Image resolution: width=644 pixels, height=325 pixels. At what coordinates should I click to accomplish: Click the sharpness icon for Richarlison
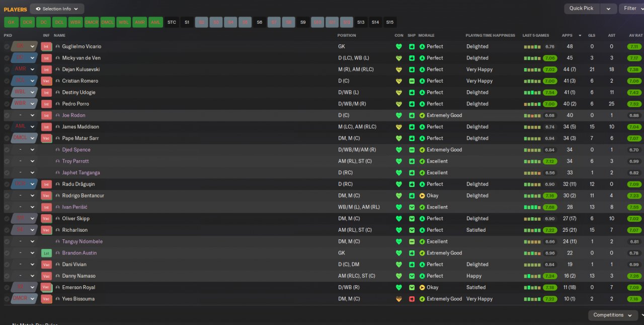412,230
